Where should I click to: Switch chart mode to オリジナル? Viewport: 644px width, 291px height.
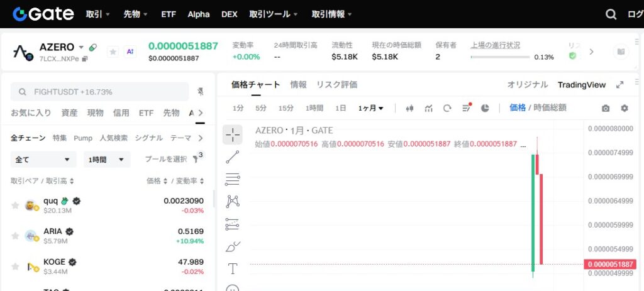528,85
